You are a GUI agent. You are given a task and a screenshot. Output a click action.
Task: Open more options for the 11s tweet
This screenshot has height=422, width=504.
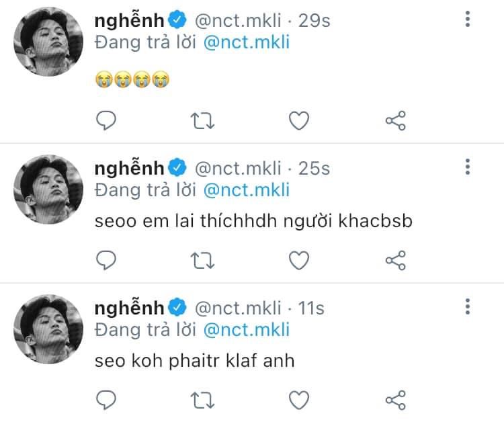tap(468, 307)
